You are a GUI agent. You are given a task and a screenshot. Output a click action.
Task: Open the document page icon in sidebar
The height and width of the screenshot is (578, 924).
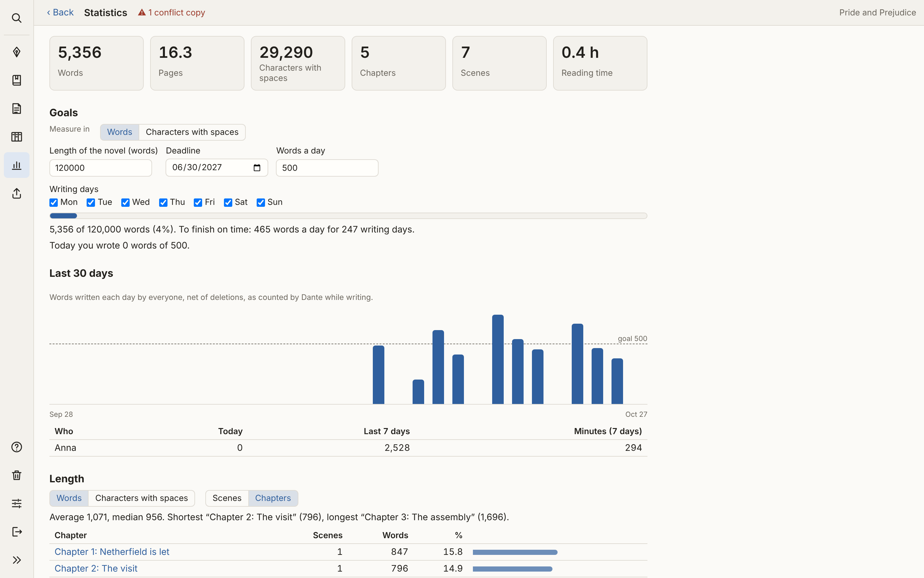click(16, 109)
